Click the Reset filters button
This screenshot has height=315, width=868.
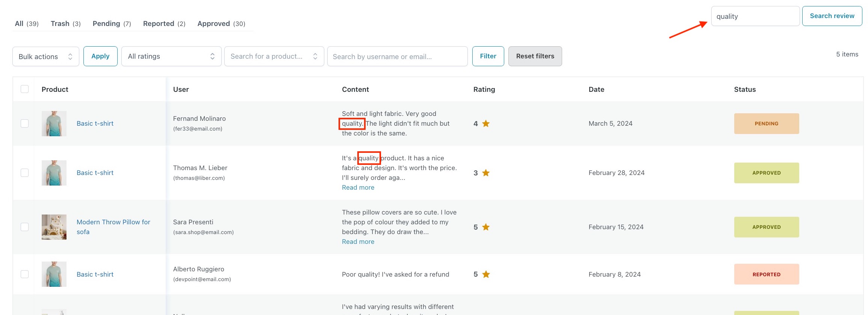point(535,56)
